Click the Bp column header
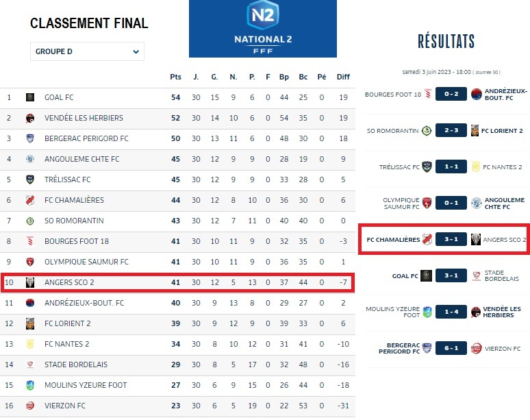530x420 pixels. (x=283, y=77)
